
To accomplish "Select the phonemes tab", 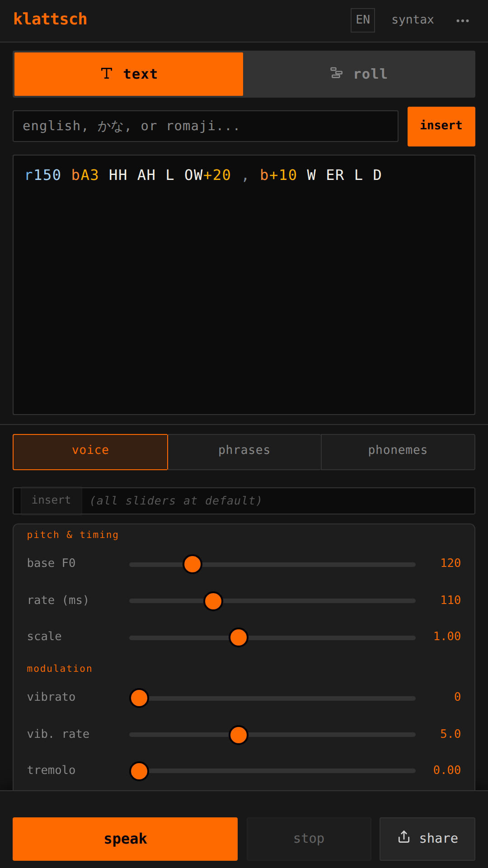I will [x=398, y=452].
